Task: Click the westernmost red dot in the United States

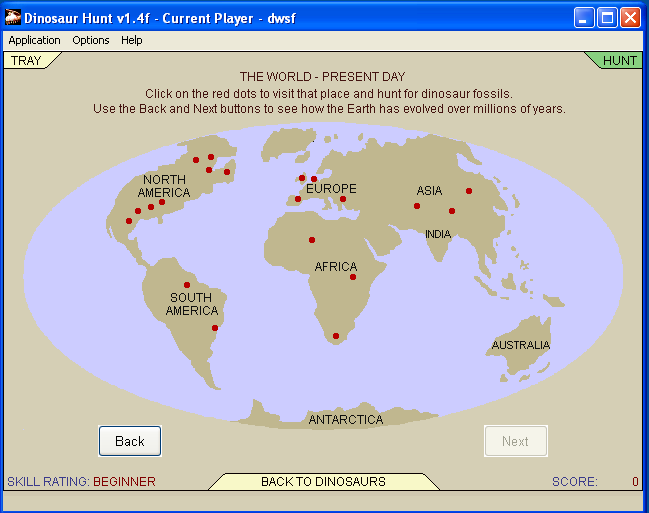Action: pos(129,221)
